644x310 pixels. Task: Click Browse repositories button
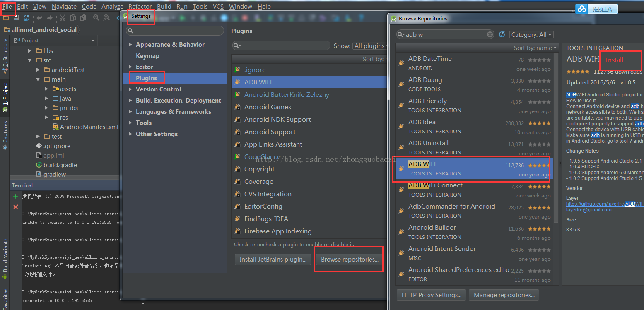(350, 260)
